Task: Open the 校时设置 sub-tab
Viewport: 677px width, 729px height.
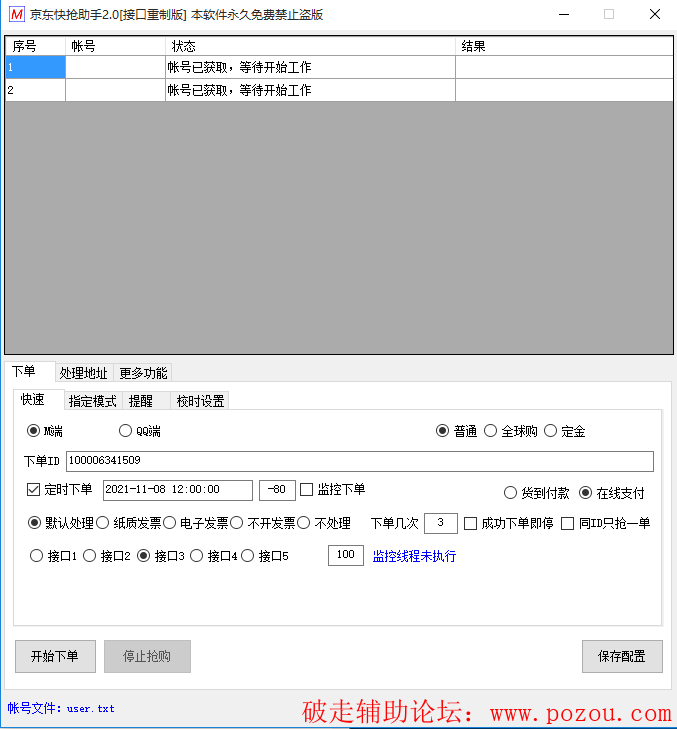Action: pyautogui.click(x=200, y=401)
